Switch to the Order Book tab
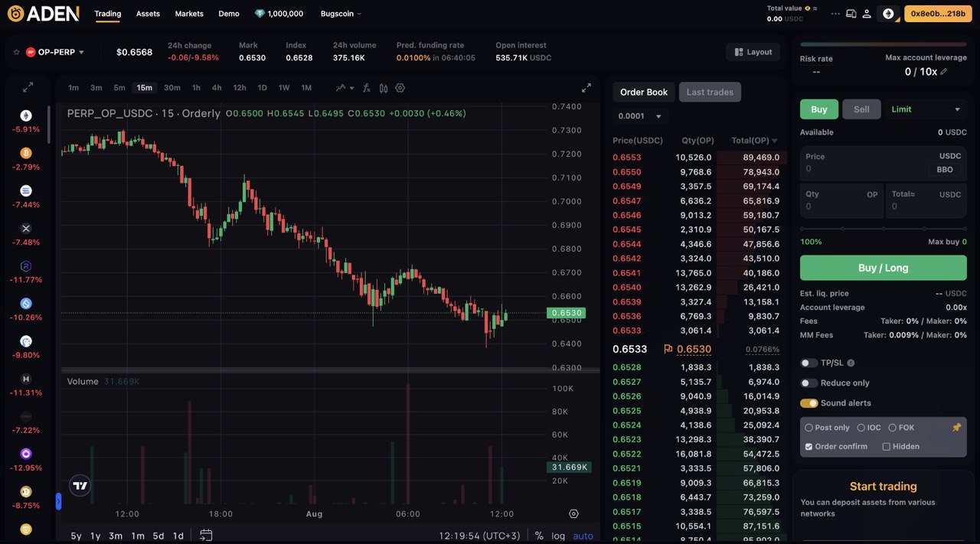Viewport: 980px width, 544px height. pos(644,92)
